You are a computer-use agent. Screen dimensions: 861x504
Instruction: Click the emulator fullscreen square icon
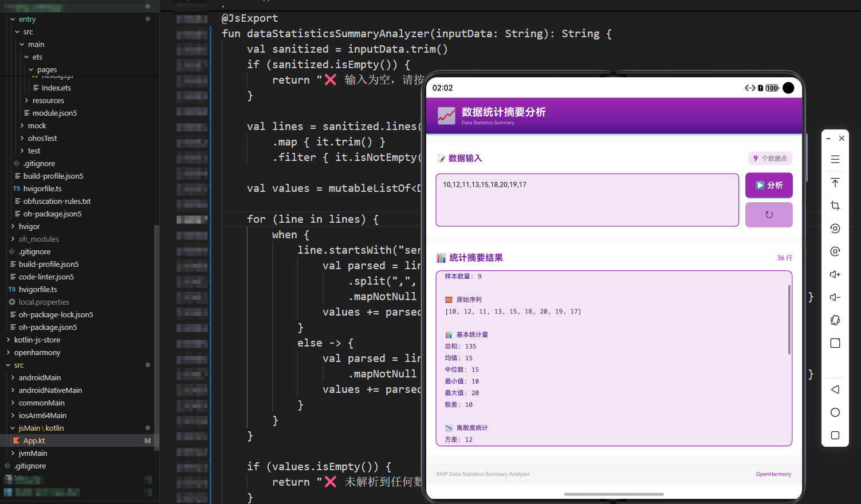tap(835, 343)
